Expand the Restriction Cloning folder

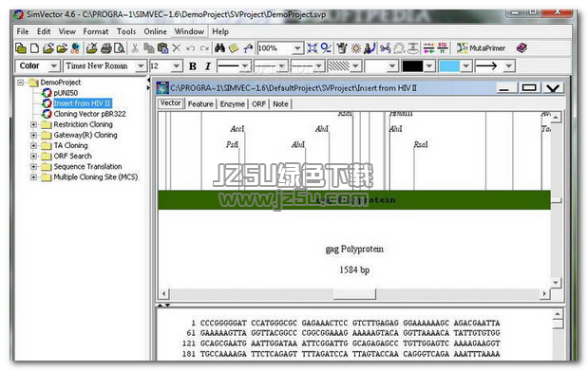pos(34,124)
